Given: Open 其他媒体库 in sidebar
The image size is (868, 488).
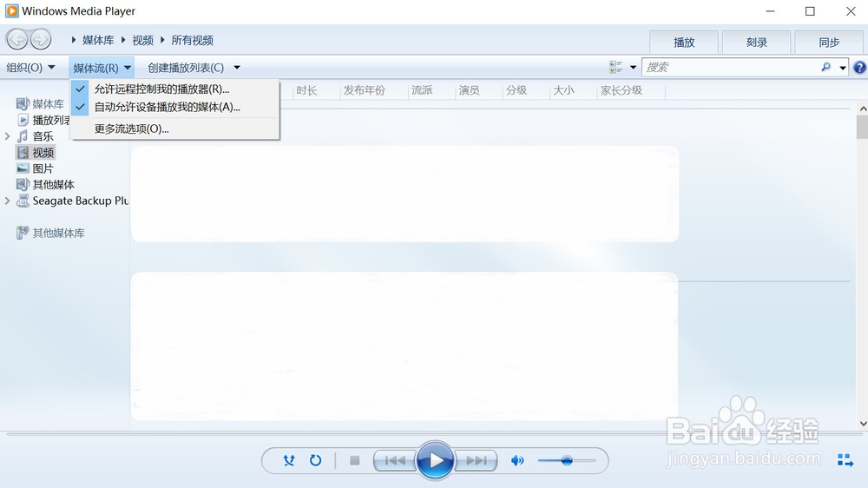Looking at the screenshot, I should 51,233.
